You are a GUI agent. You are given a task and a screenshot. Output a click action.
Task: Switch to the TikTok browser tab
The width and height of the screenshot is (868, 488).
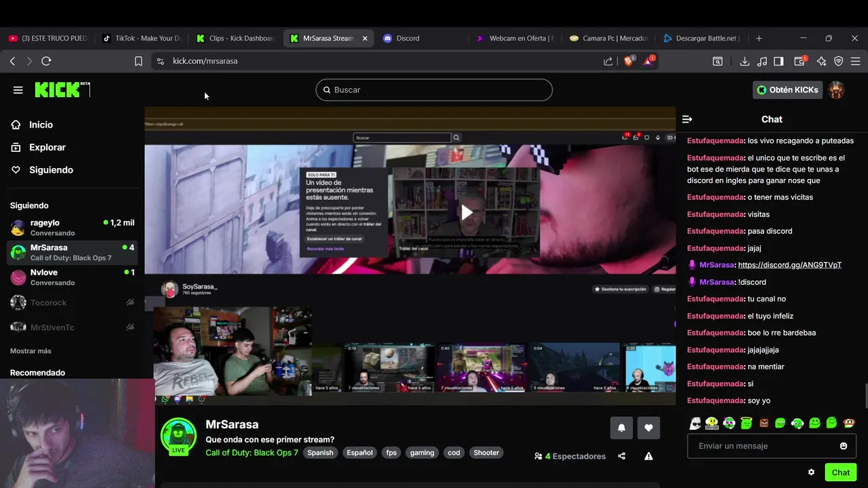coord(142,39)
